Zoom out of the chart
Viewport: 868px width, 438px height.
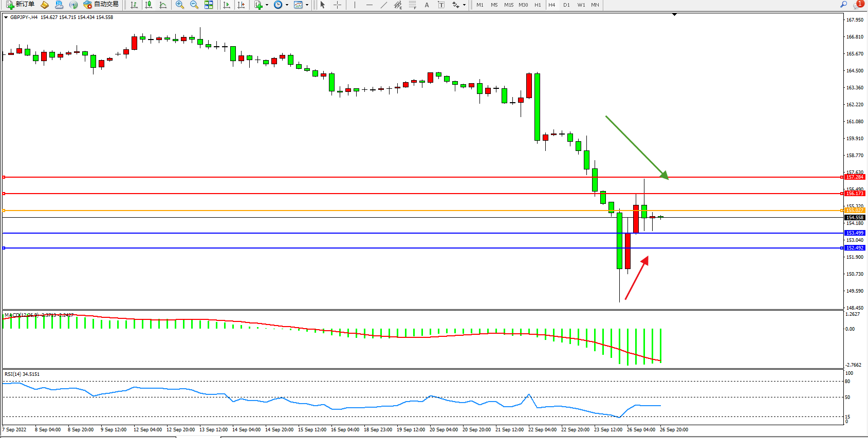(x=194, y=5)
